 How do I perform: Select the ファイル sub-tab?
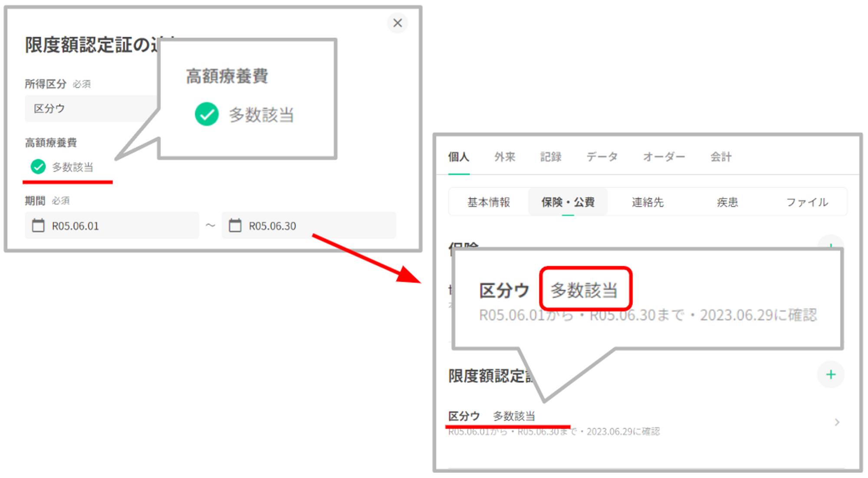click(x=807, y=202)
